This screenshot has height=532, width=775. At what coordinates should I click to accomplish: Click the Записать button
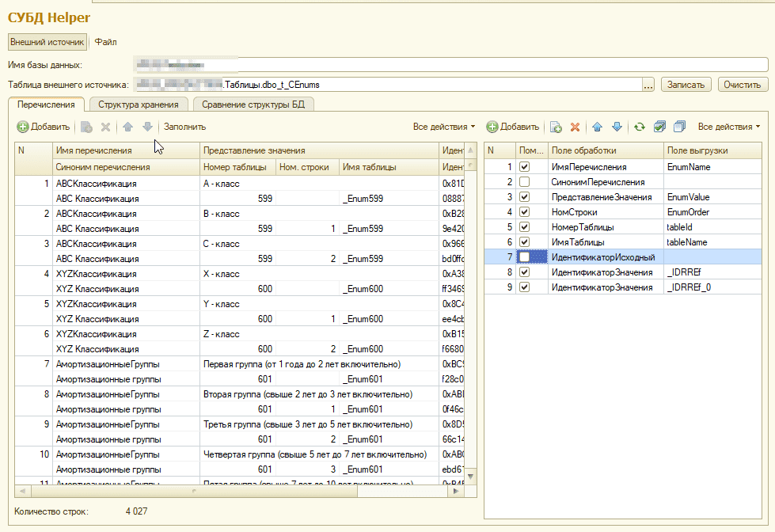click(x=686, y=85)
